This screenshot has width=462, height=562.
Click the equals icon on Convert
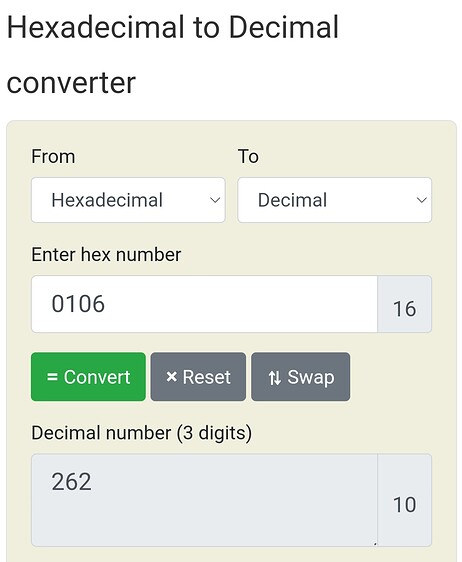[52, 377]
